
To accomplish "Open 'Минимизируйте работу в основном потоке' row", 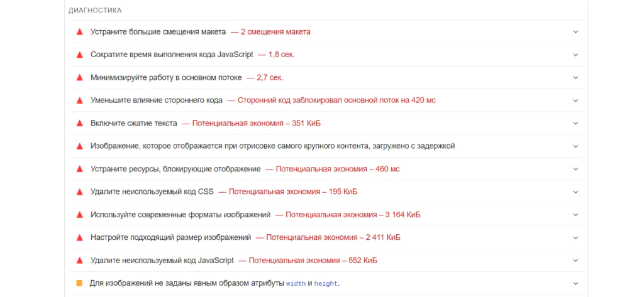I will [x=326, y=77].
